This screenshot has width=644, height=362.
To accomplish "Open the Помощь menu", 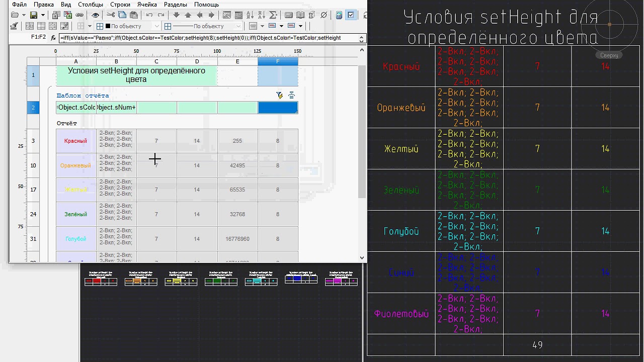I will tap(206, 5).
